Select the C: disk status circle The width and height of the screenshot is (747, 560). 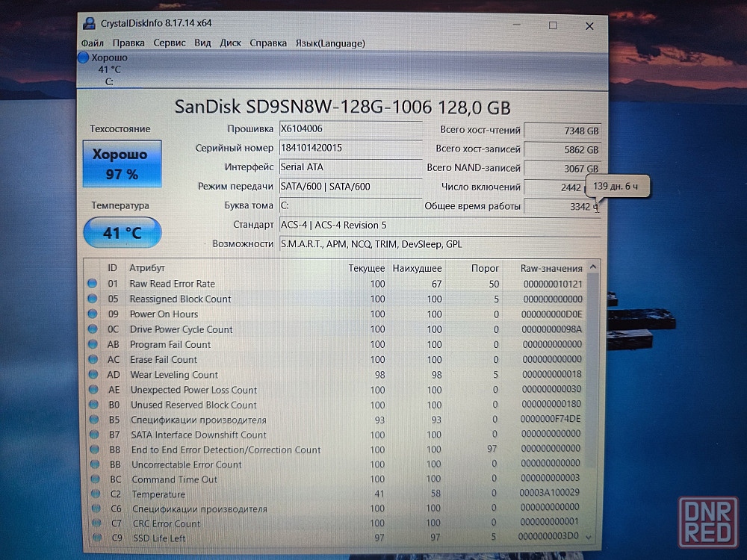(x=84, y=57)
